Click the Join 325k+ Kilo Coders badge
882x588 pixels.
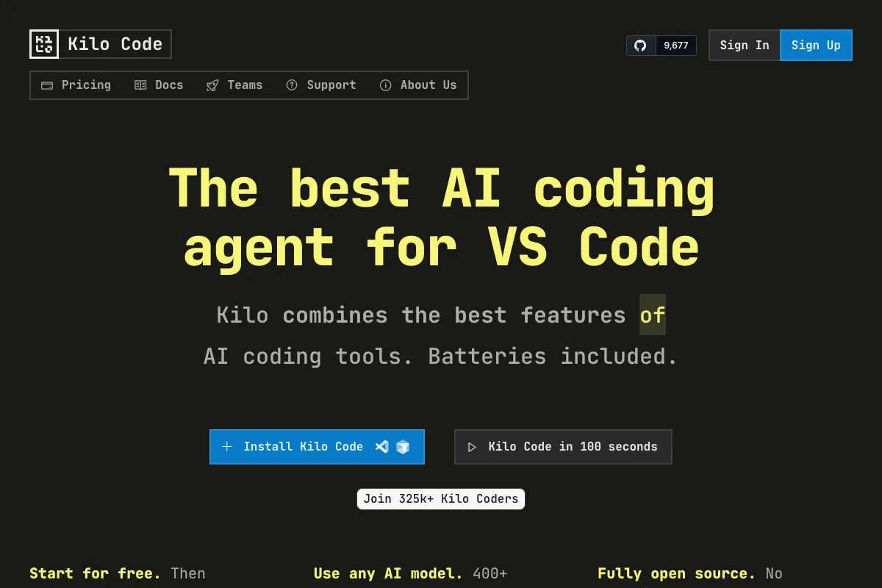pos(441,499)
